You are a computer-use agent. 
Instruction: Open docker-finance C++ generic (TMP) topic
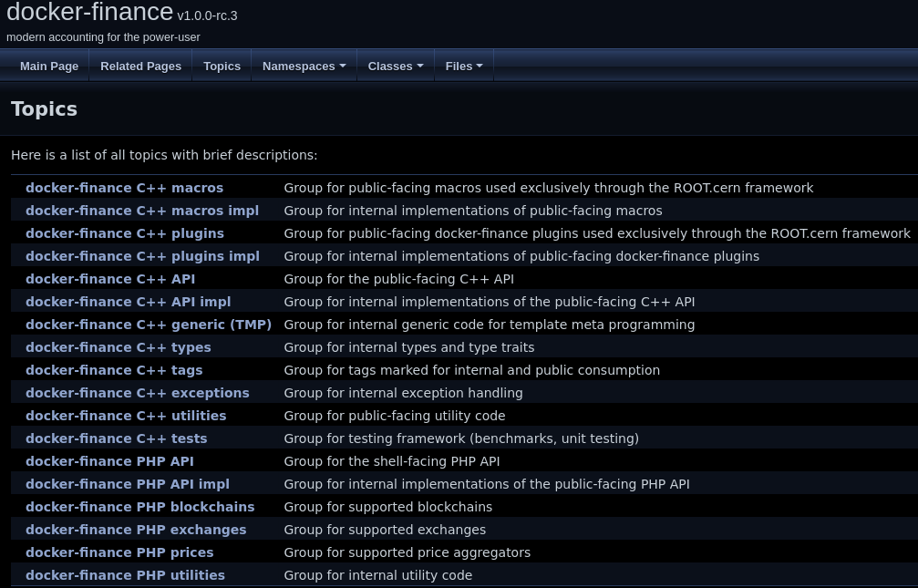[x=149, y=325]
